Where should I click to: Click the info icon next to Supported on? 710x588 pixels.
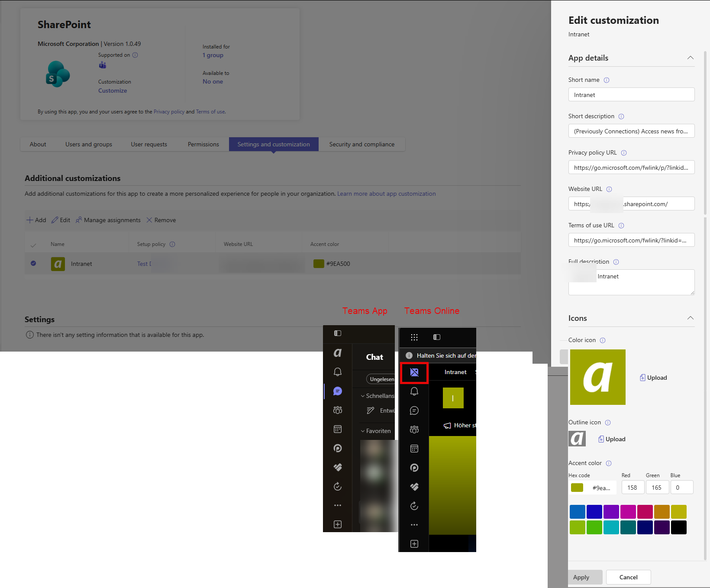[135, 55]
